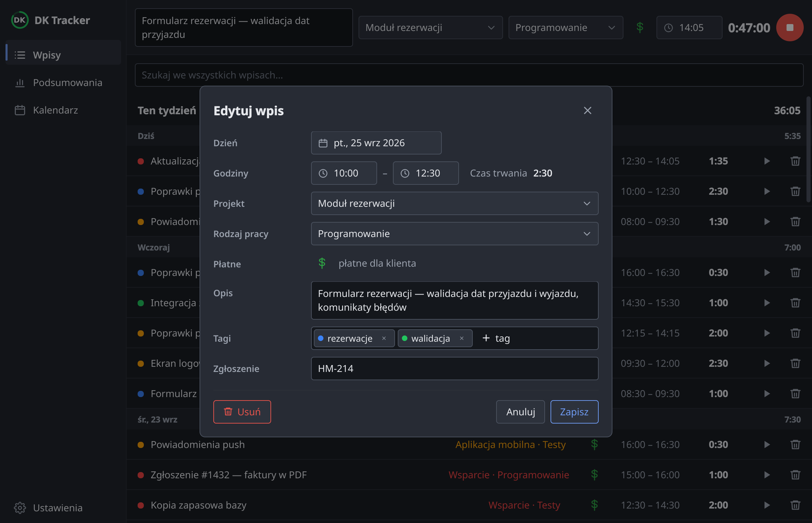The image size is (812, 523).
Task: Toggle billable dollar on Kopia zapasowa bazy row
Action: click(x=594, y=505)
